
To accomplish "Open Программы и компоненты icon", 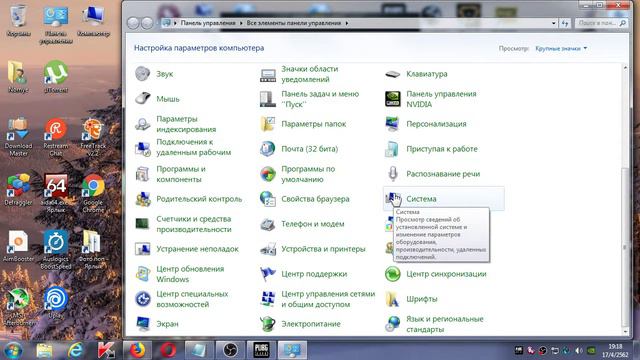I will tap(142, 174).
